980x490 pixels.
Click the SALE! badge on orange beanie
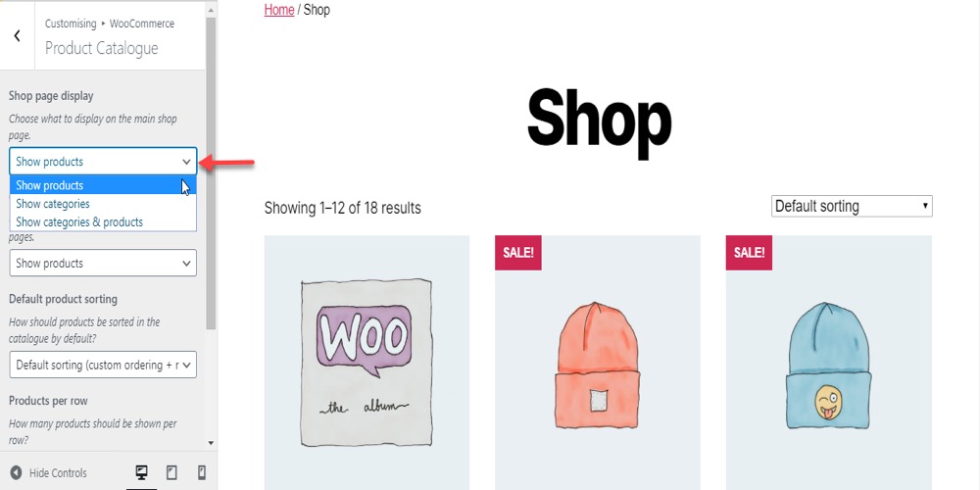click(518, 253)
